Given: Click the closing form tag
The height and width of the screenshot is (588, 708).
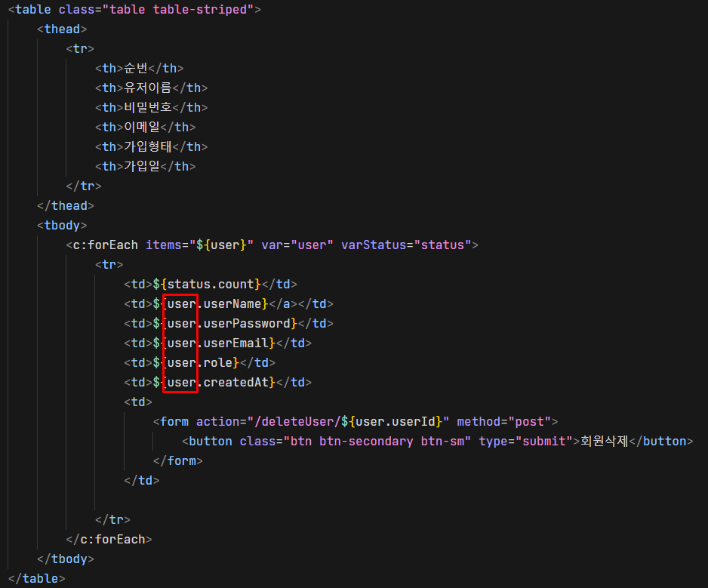Looking at the screenshot, I should [178, 461].
